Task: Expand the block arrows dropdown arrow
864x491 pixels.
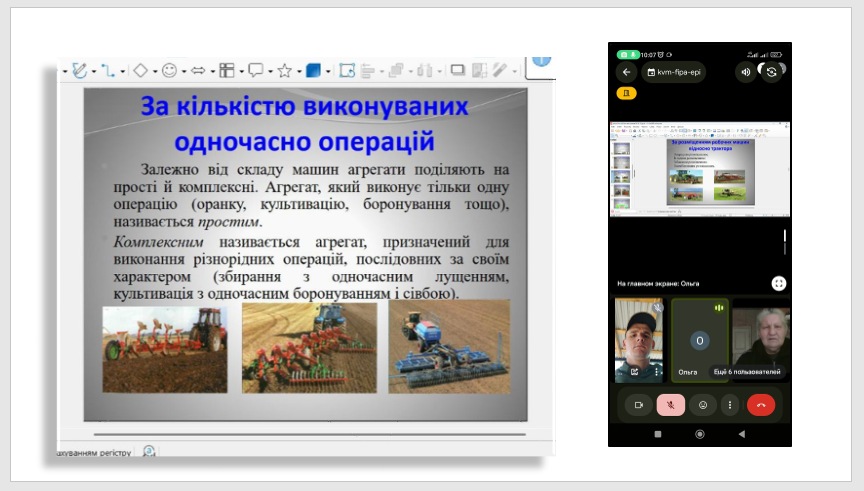Action: coord(212,71)
